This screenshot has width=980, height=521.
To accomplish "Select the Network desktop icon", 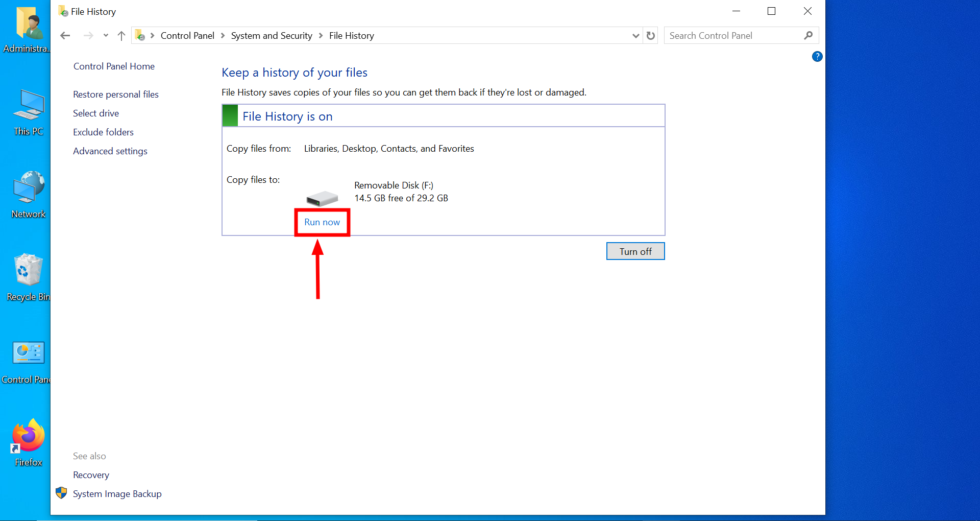I will [x=29, y=195].
